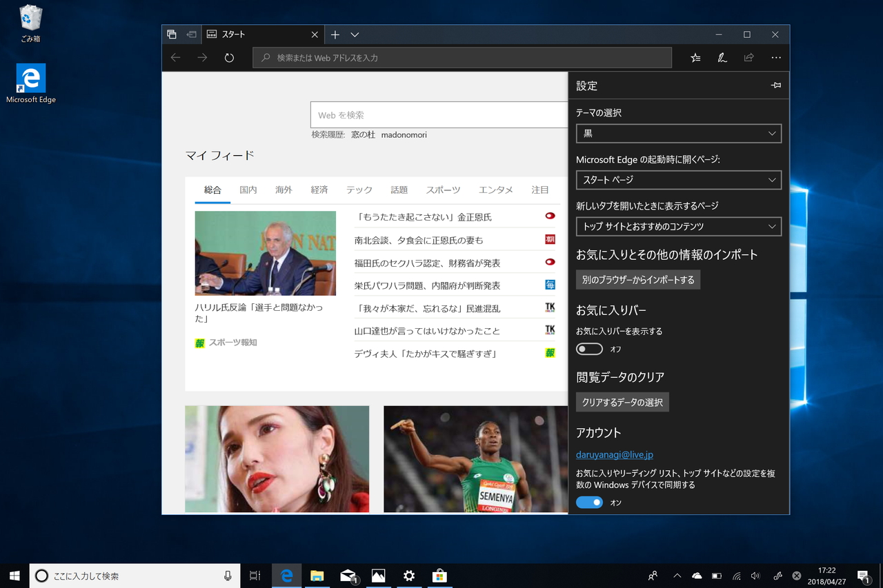Open the Hub favorites icon
The width and height of the screenshot is (883, 588).
[x=695, y=57]
